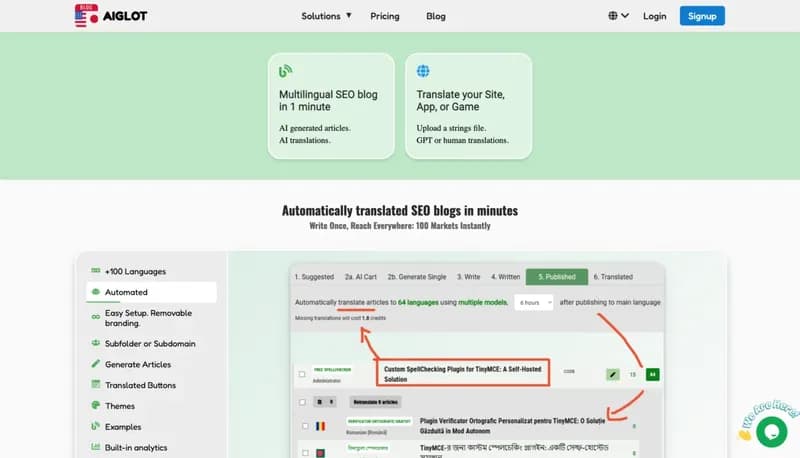Select +100 Languages in the sidebar
Image resolution: width=800 pixels, height=458 pixels.
(x=151, y=271)
